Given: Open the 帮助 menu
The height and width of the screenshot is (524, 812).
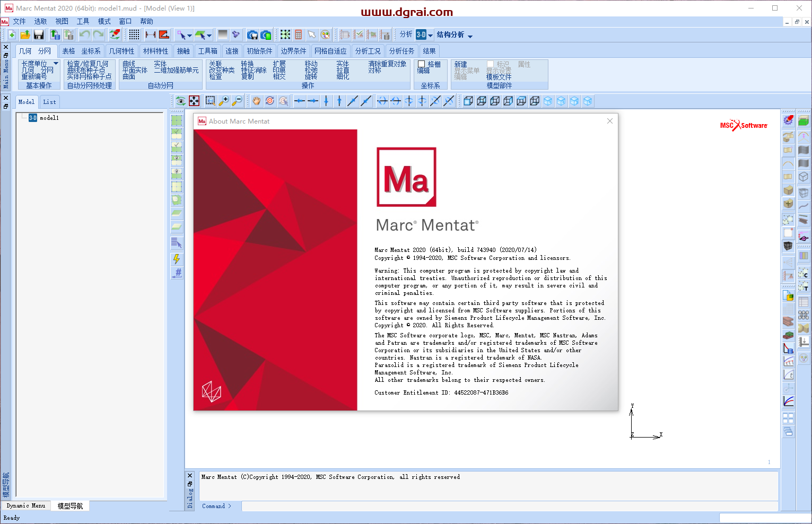Looking at the screenshot, I should (146, 21).
